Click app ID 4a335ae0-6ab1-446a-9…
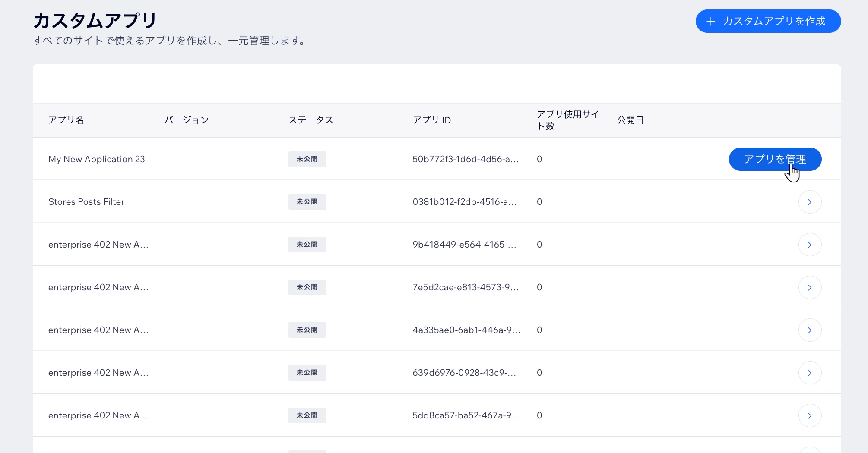Image resolution: width=868 pixels, height=453 pixels. point(466,330)
